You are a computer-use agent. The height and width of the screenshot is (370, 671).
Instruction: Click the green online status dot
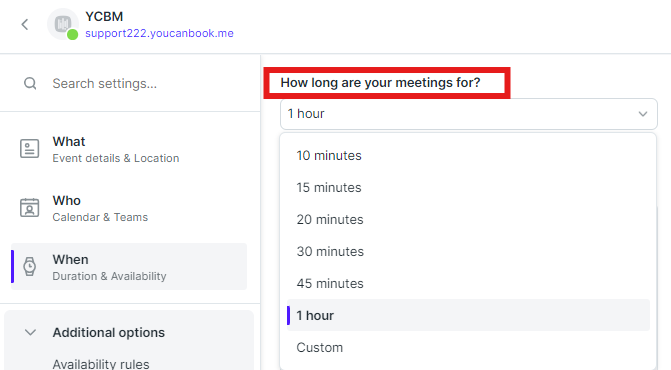pos(73,35)
